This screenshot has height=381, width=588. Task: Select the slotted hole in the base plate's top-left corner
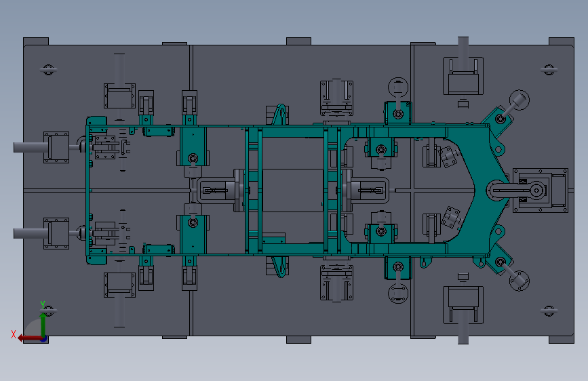[x=48, y=70]
